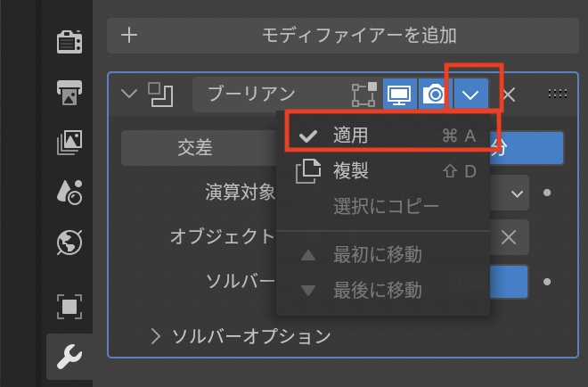
Task: Open the Render properties tab
Action: (x=69, y=43)
